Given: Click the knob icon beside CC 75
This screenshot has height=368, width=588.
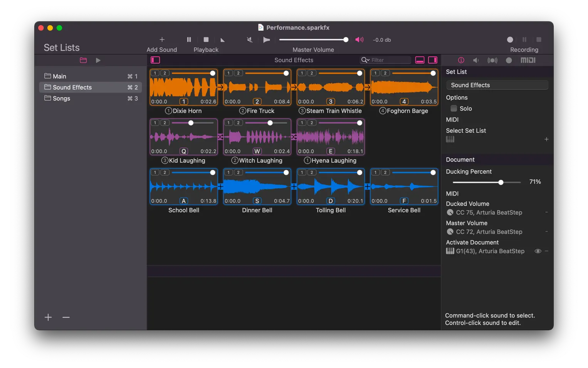Looking at the screenshot, I should click(450, 212).
